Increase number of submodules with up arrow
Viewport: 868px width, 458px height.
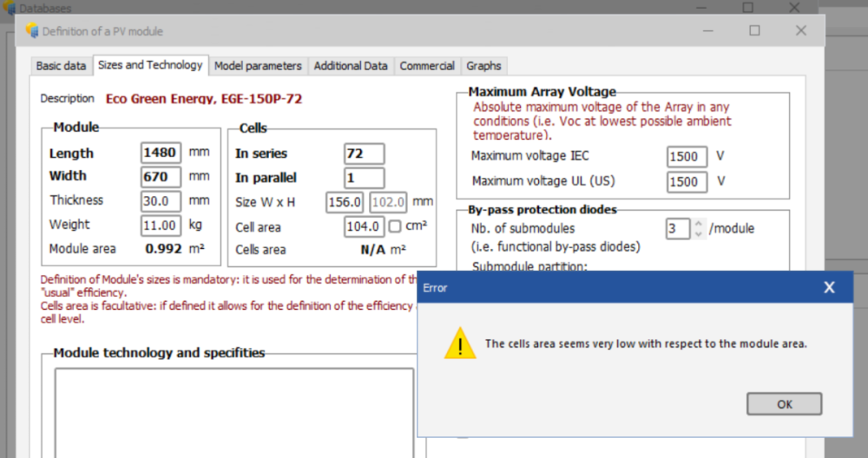click(698, 224)
